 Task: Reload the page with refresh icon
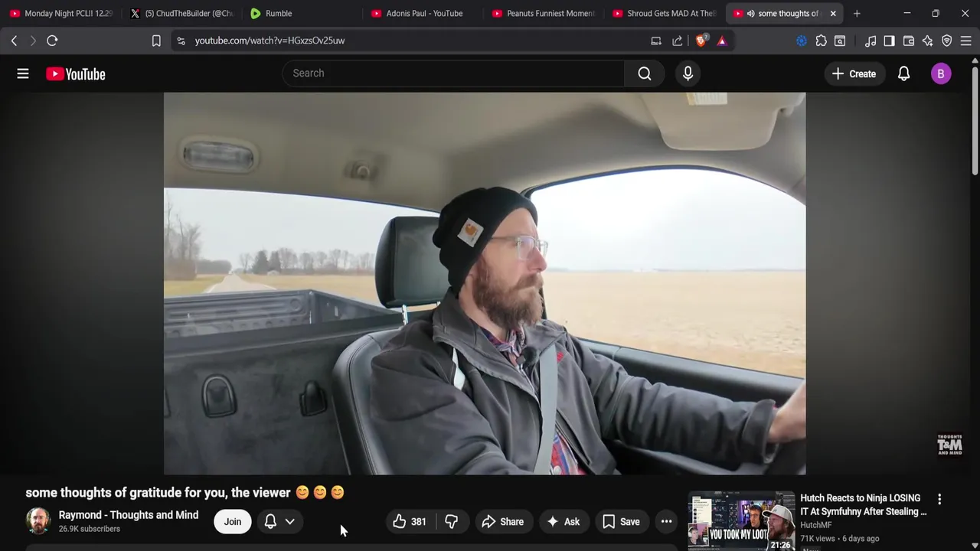[52, 41]
